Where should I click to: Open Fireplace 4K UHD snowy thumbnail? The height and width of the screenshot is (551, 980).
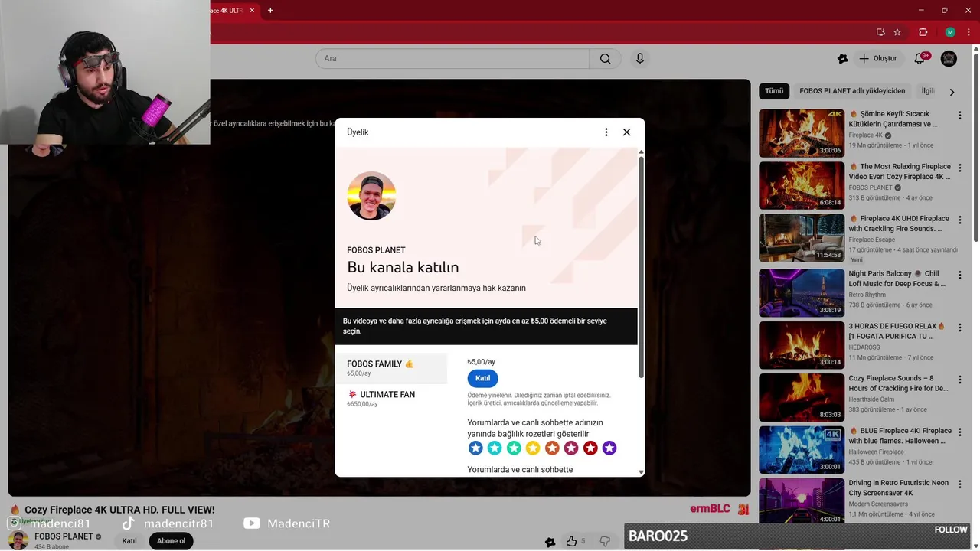tap(802, 238)
